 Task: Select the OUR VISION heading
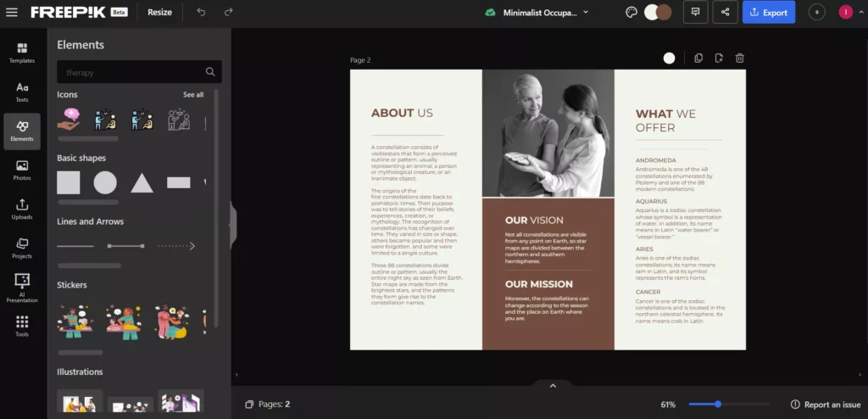534,220
